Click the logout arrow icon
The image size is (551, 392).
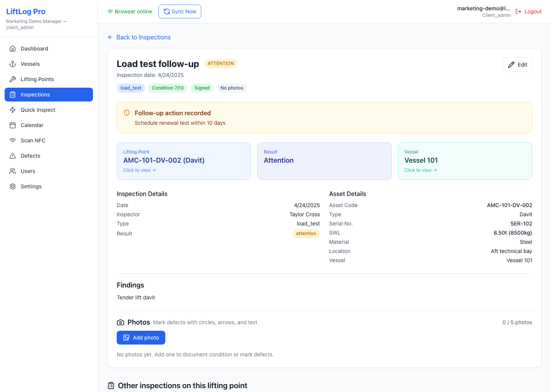tap(518, 11)
